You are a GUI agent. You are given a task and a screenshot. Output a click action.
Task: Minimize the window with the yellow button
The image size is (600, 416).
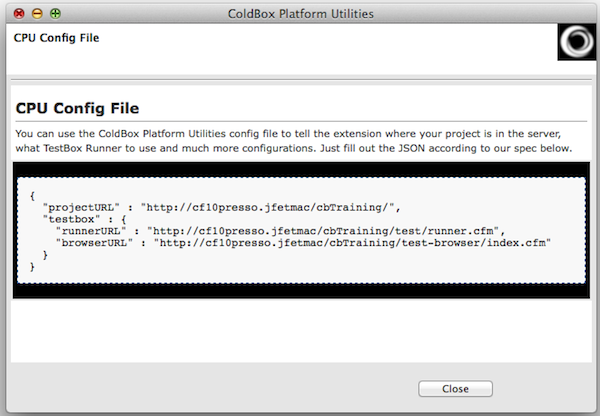pos(37,13)
